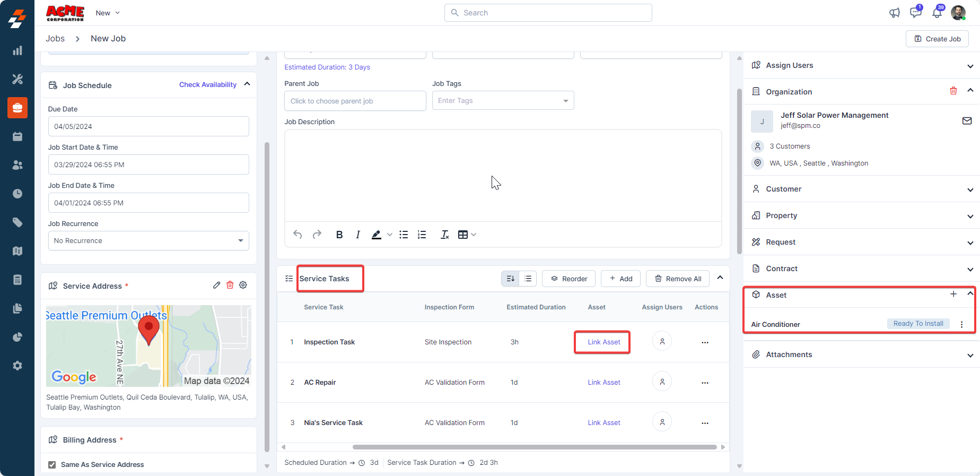Click Service Address settings gear icon
The height and width of the screenshot is (476, 980).
243,285
